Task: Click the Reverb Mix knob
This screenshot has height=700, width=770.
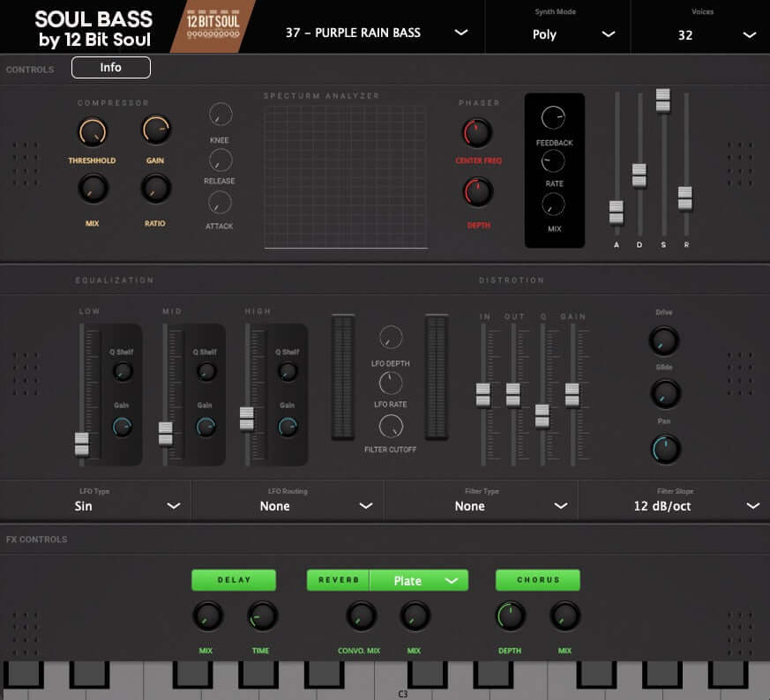Action: tap(415, 616)
